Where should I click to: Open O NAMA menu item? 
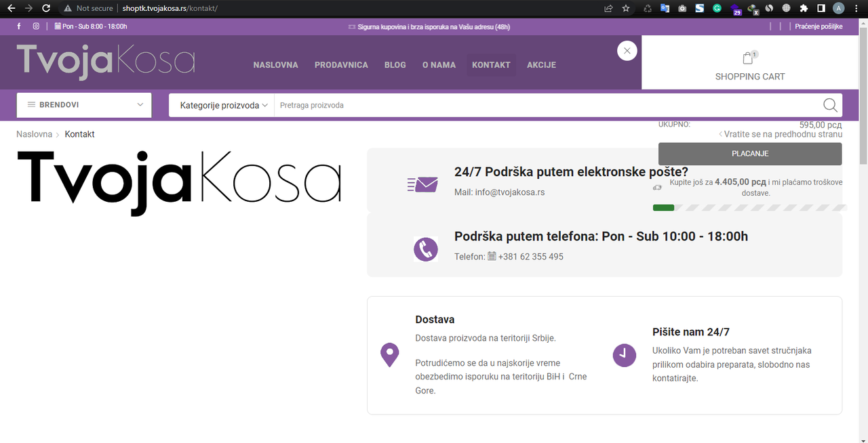(x=439, y=65)
